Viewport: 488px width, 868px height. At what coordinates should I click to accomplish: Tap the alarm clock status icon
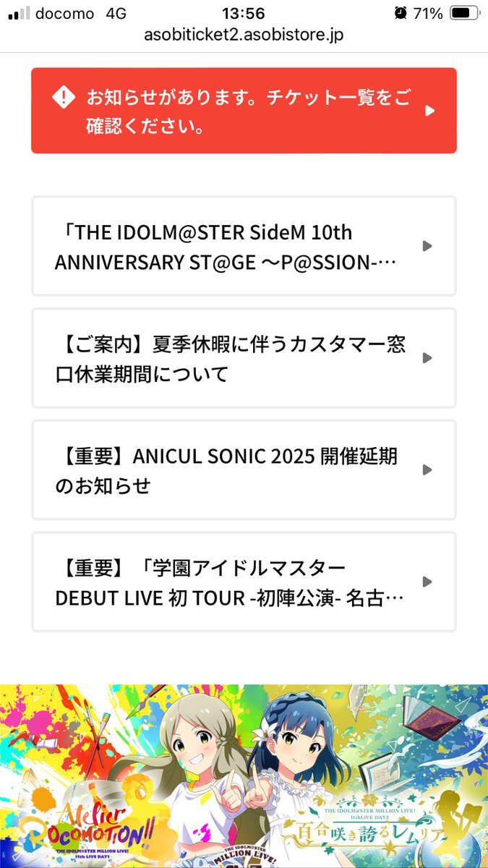tap(401, 13)
